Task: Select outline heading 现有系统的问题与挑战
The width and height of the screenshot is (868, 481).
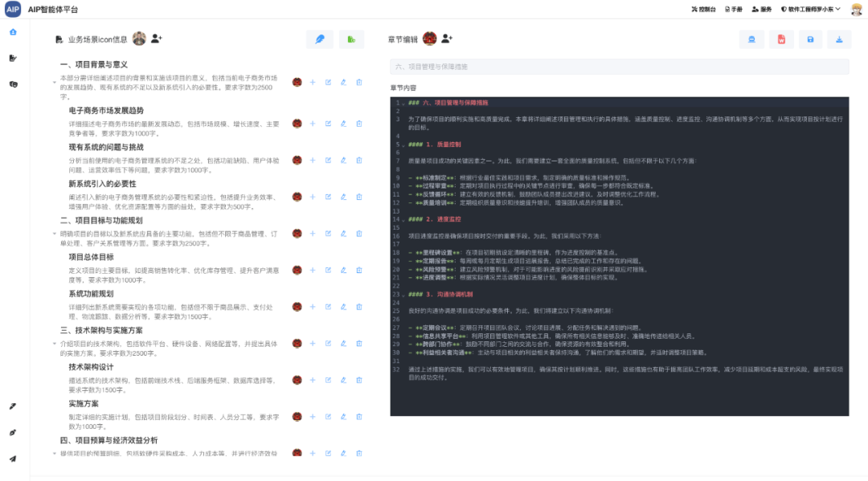Action: coord(106,147)
